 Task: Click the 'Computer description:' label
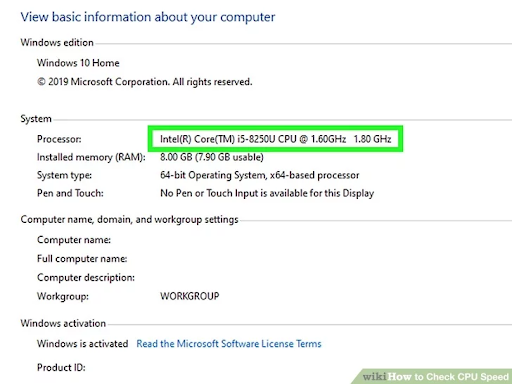(x=86, y=277)
